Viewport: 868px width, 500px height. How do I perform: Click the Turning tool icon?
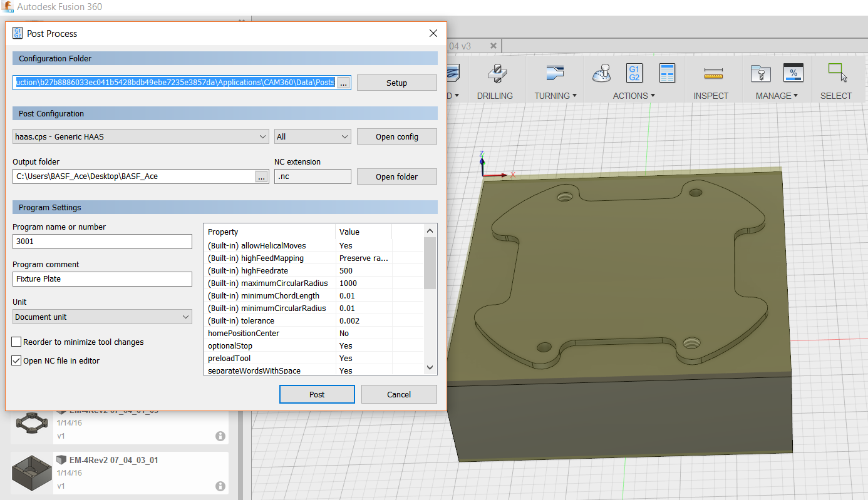(x=555, y=73)
